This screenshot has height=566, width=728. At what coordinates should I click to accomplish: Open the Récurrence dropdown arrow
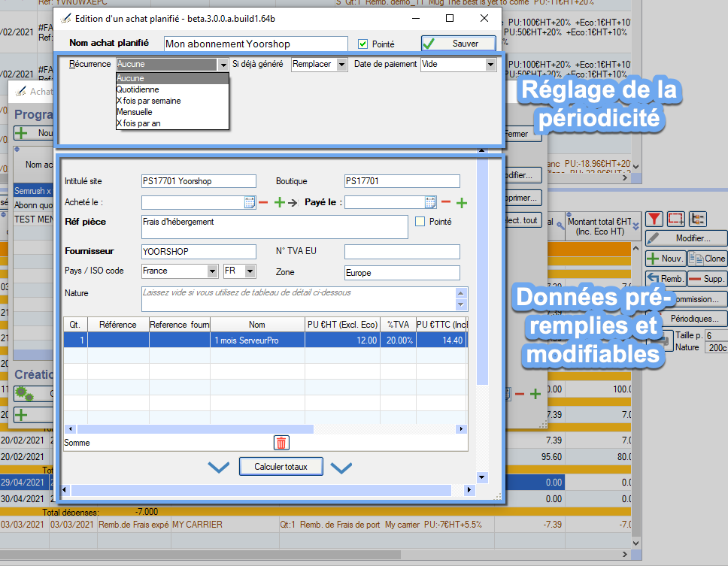223,65
